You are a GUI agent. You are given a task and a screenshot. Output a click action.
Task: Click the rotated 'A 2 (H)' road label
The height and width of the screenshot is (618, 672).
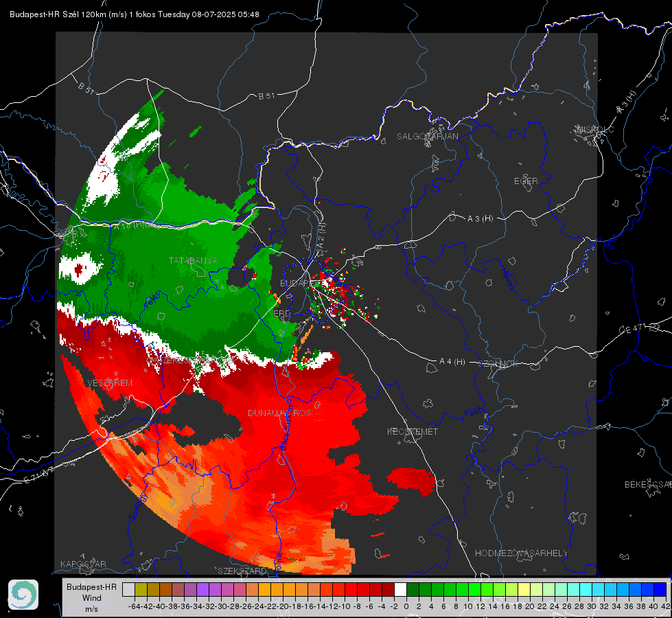pyautogui.click(x=321, y=236)
